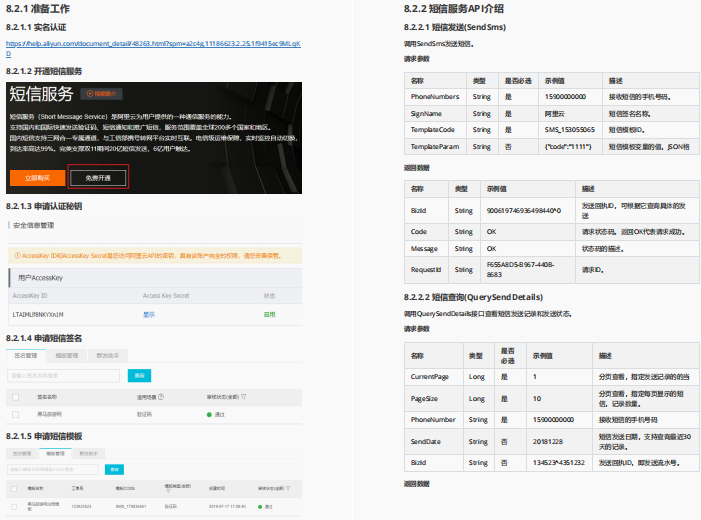Click the 查询 button beside template search
Screen dimensions: 701x520
(114, 469)
